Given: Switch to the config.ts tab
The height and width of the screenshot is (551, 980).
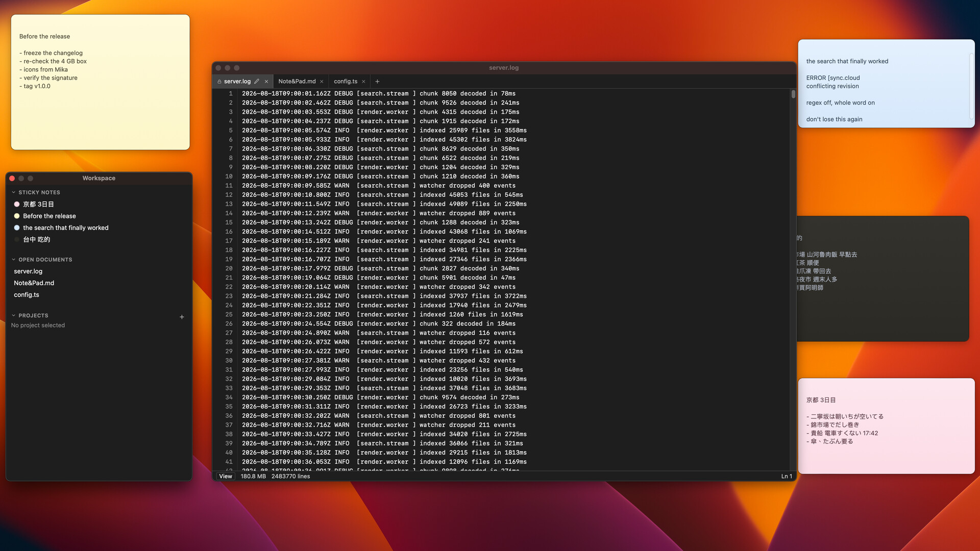Looking at the screenshot, I should pyautogui.click(x=346, y=82).
